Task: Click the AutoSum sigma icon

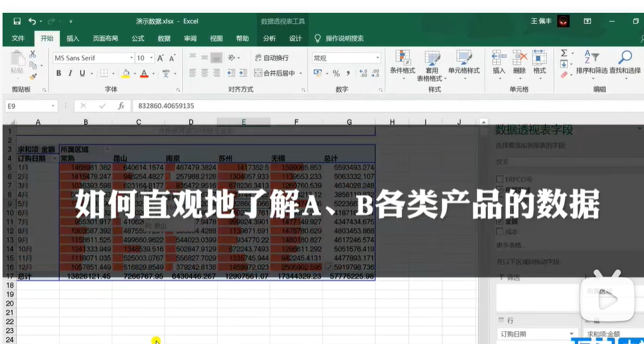Action: point(564,53)
